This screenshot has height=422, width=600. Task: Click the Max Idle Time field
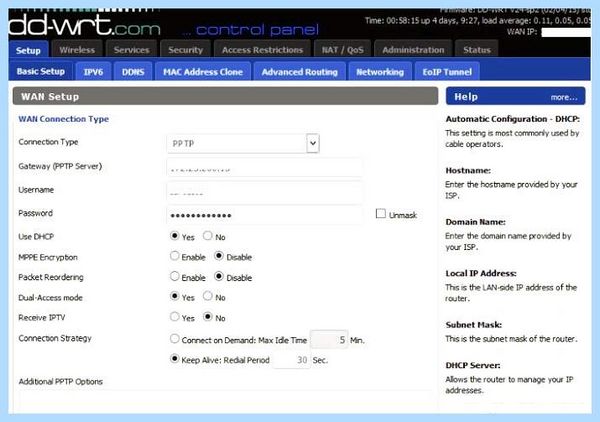(329, 339)
